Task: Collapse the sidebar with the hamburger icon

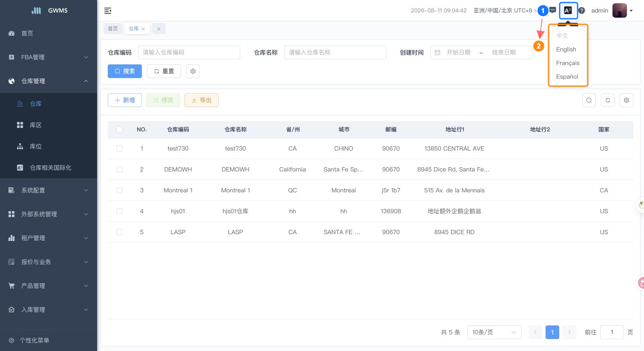Action: [108, 11]
